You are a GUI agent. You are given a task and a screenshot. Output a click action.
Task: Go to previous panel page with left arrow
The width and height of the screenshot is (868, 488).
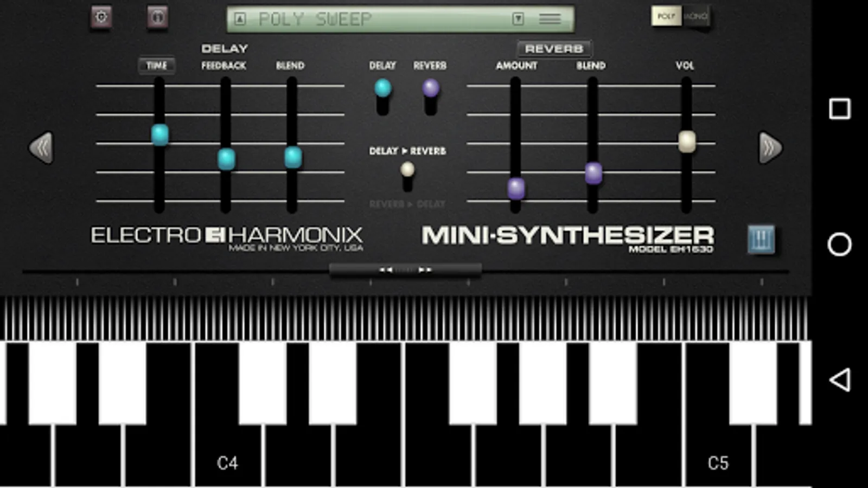click(x=41, y=147)
